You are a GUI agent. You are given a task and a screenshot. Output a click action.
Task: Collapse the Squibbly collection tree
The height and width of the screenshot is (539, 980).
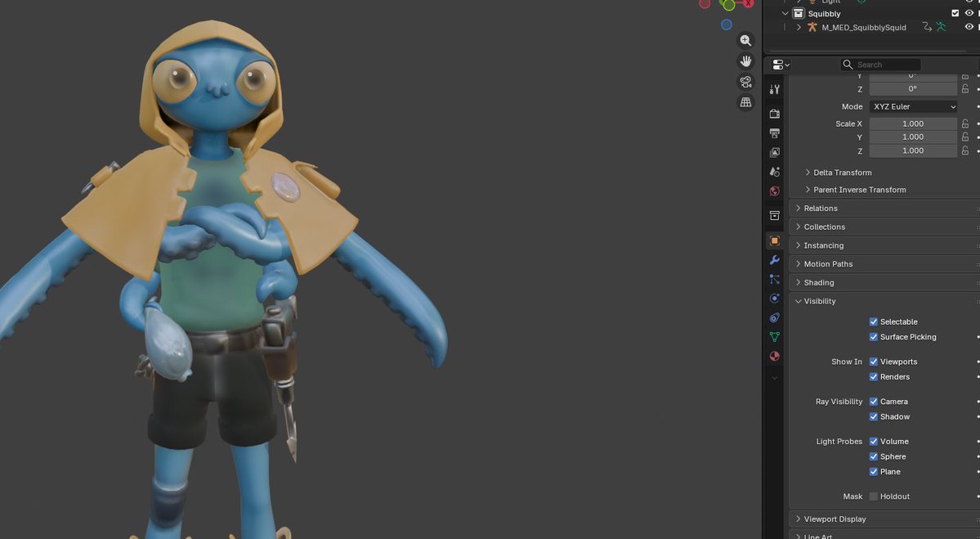[785, 13]
